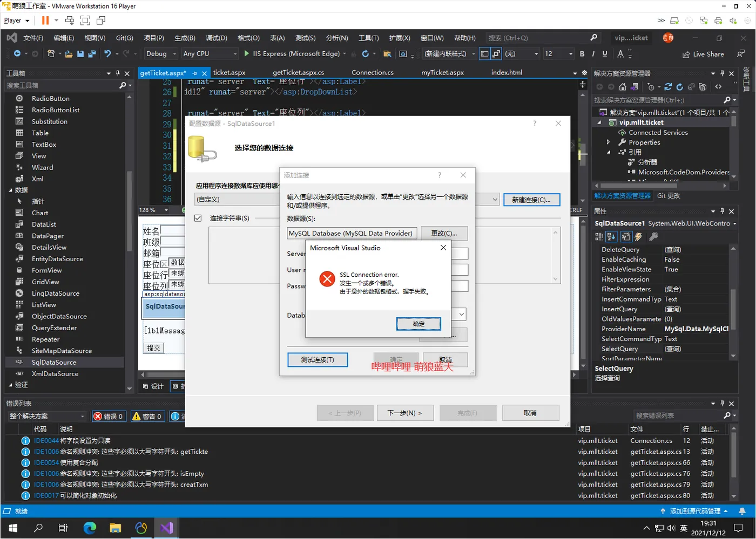Click the 测试连接(T) button

coord(317,360)
